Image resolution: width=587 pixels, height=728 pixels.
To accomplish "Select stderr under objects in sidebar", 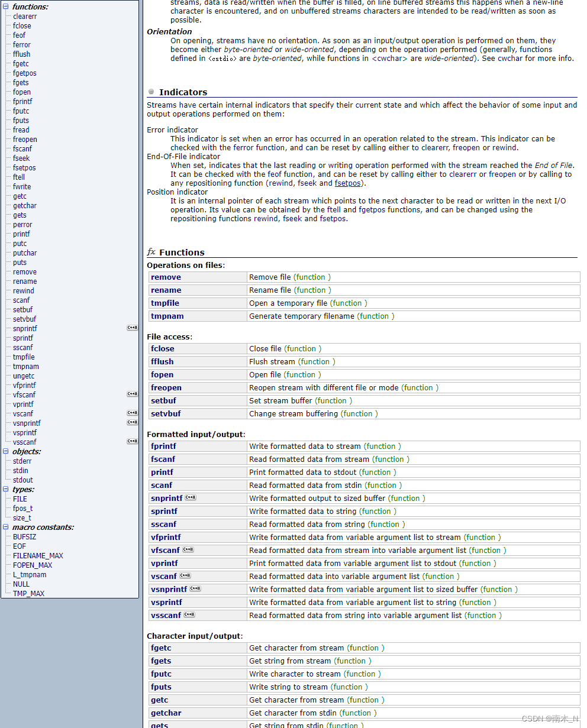I will pyautogui.click(x=22, y=461).
